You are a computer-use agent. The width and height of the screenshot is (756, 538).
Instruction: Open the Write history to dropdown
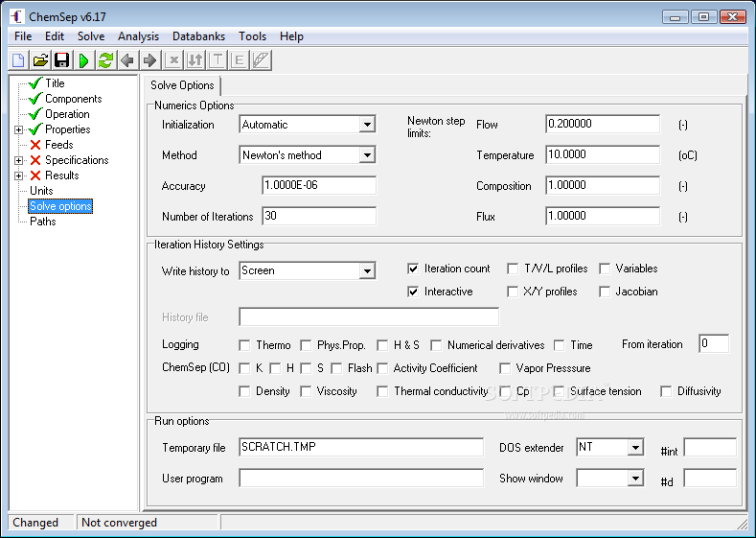(367, 270)
